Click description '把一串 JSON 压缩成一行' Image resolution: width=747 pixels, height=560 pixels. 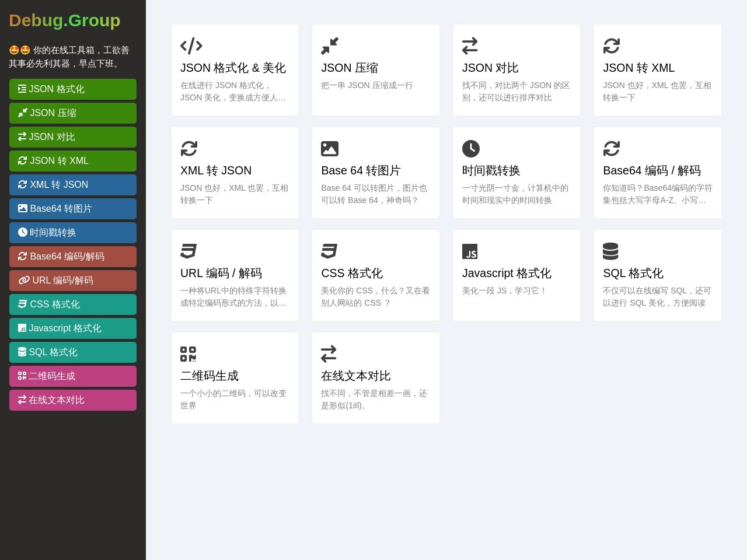pyautogui.click(x=367, y=85)
